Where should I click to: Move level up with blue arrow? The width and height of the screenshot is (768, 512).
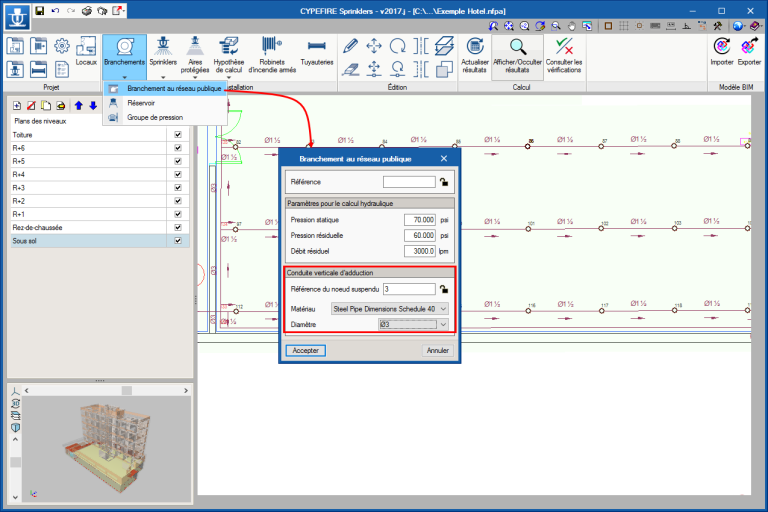[x=79, y=105]
